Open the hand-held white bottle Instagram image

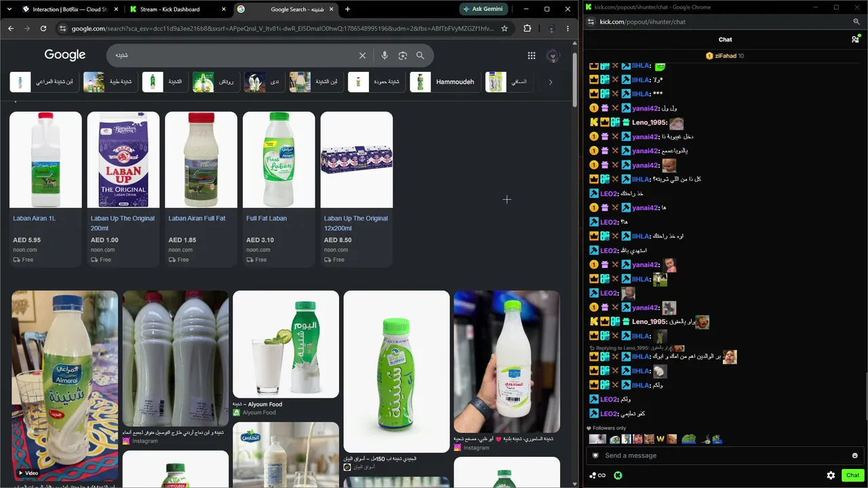pyautogui.click(x=507, y=362)
